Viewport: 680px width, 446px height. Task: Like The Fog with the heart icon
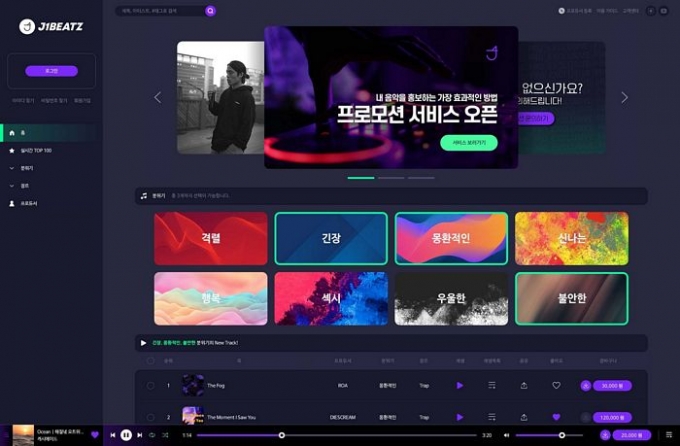[556, 385]
